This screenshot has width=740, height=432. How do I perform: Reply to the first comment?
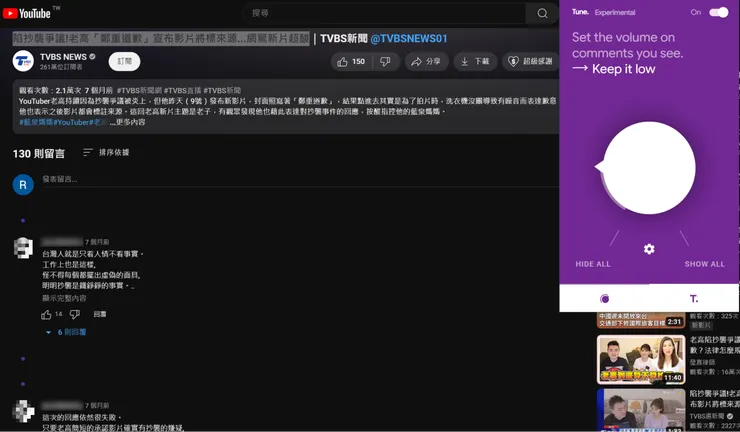pyautogui.click(x=100, y=314)
